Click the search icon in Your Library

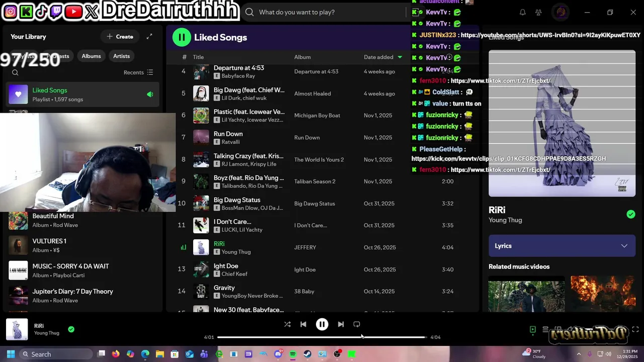click(x=15, y=72)
